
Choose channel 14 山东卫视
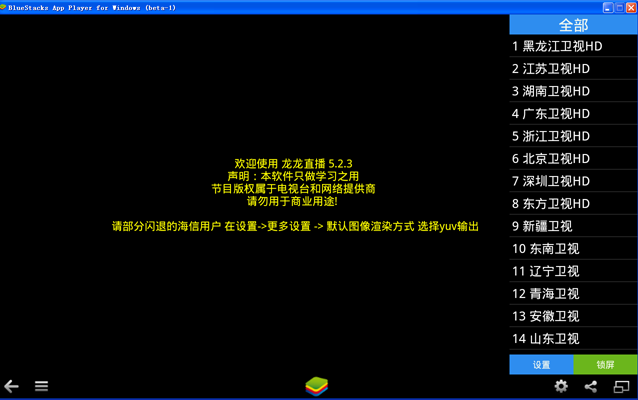coord(573,339)
